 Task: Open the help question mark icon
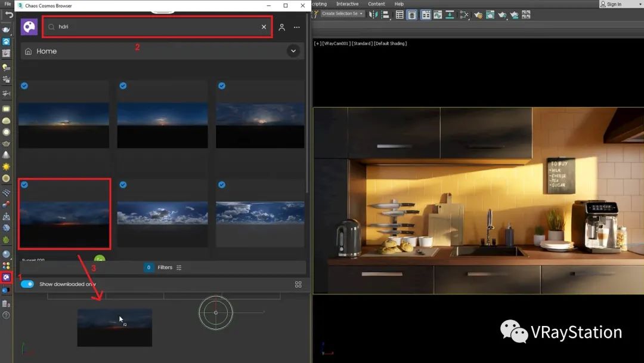6,315
